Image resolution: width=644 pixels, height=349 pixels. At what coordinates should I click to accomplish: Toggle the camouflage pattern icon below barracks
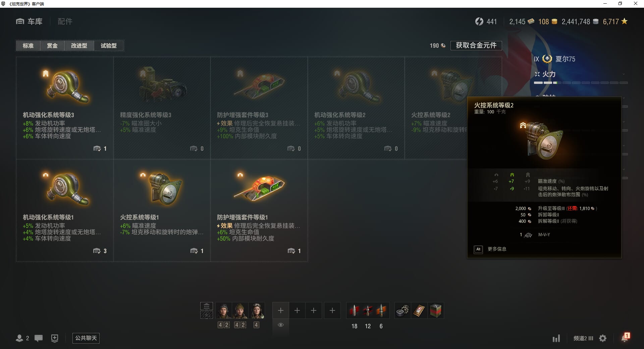(x=207, y=315)
